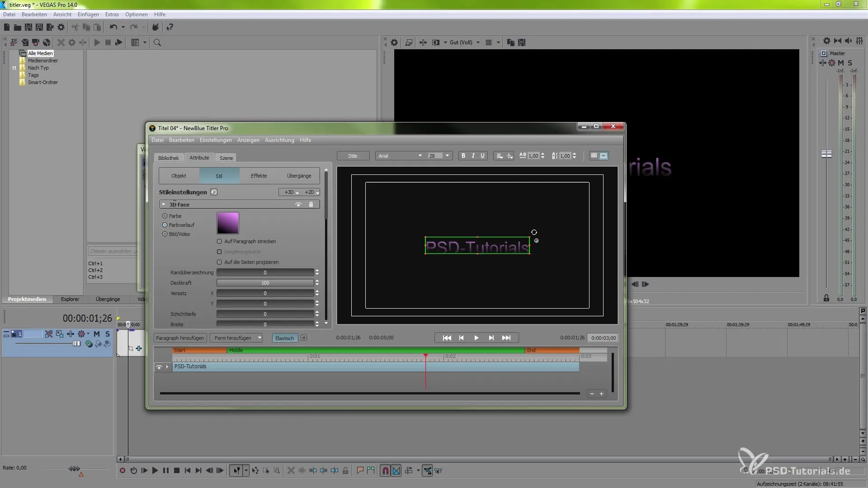Screen dimensions: 868x488
Task: Click the reset icon beside Stileinstellungen
Action: point(214,192)
